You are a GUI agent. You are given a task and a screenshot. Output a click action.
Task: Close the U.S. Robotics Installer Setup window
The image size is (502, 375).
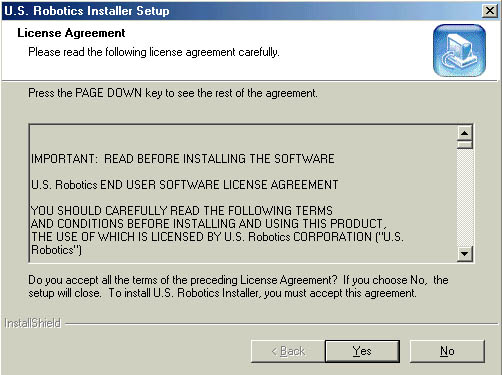[x=490, y=11]
